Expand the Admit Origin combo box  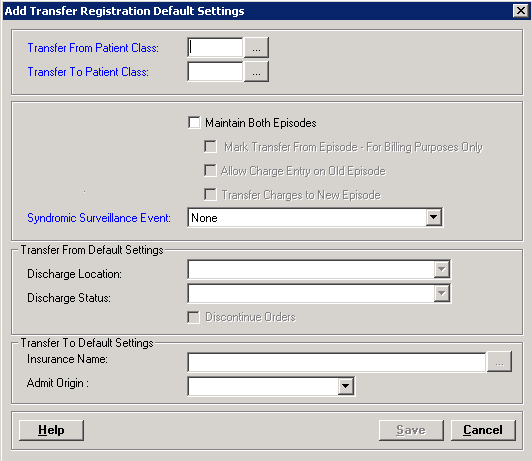(346, 386)
